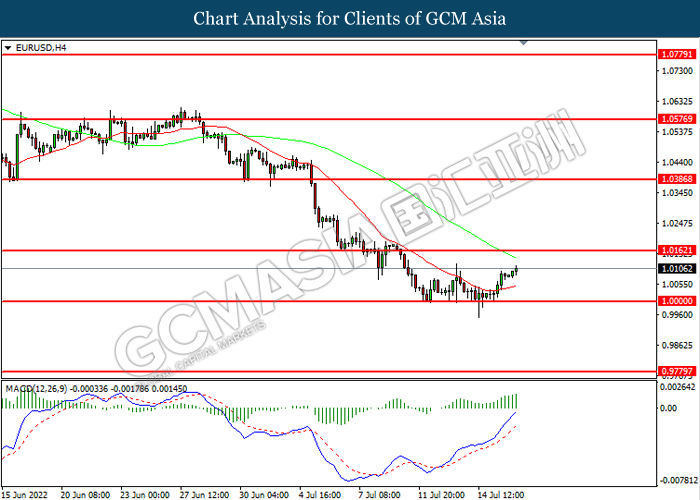
Task: Select the 1.05769 price level label
Action: 677,119
